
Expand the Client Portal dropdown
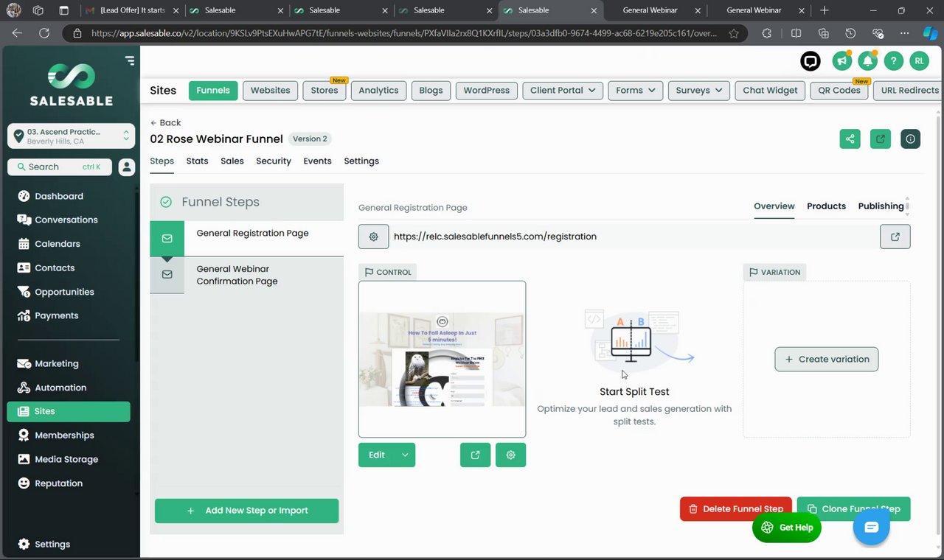pos(563,90)
